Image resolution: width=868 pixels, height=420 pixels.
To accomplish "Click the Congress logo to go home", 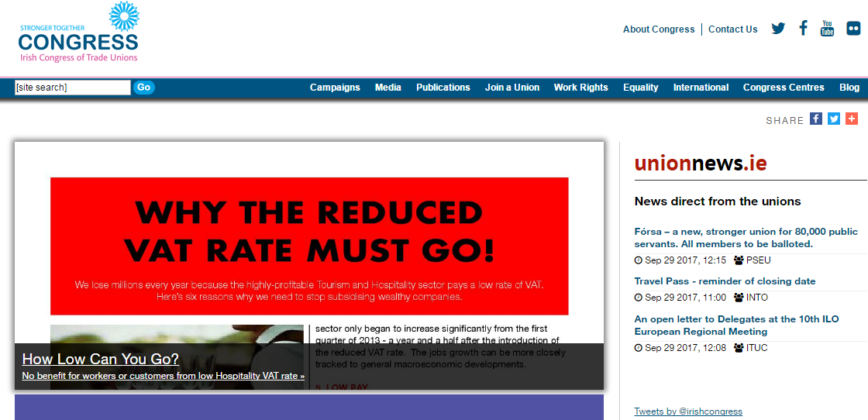I will click(78, 32).
